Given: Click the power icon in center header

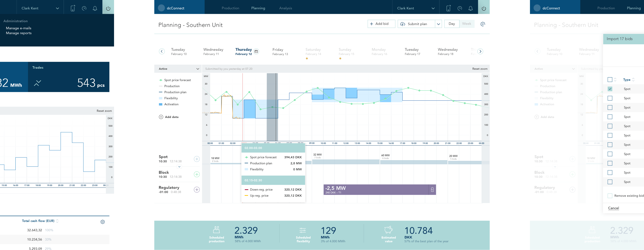Looking at the screenshot, I should [x=484, y=8].
